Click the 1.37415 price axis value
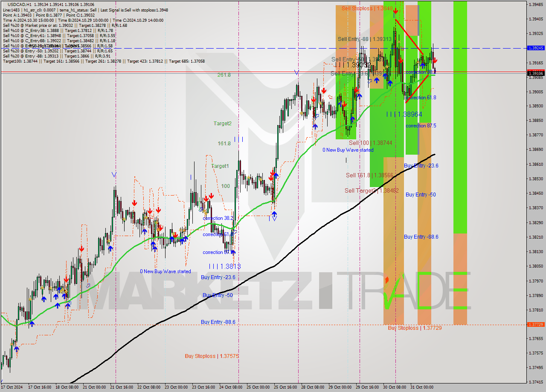This screenshot has width=546, height=392. (536, 382)
